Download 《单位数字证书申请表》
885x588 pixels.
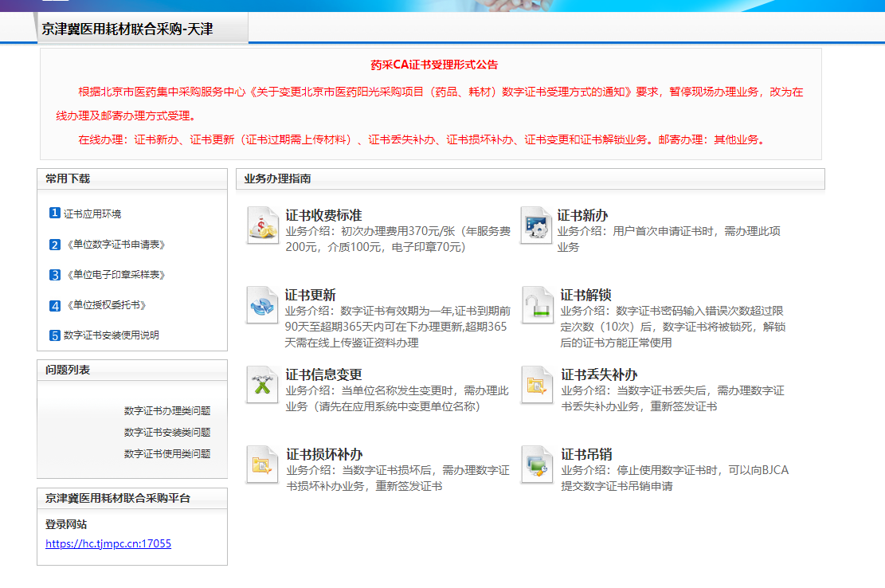tap(115, 245)
